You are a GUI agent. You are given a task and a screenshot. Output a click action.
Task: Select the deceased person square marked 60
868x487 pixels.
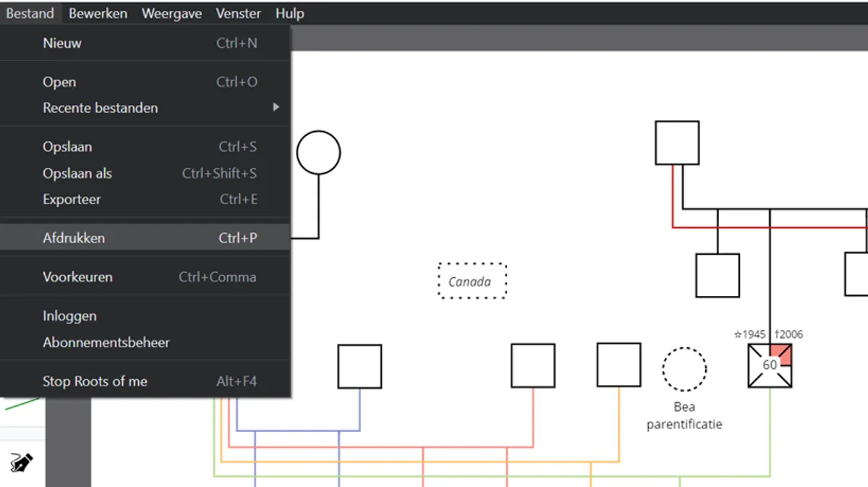pyautogui.click(x=769, y=365)
